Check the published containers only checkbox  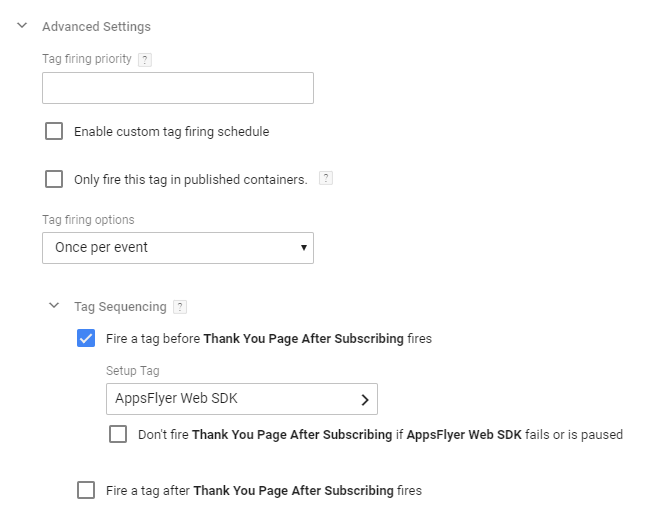(54, 179)
